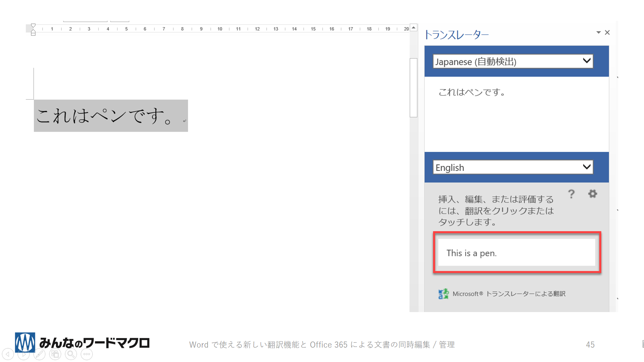Expand Japanese source language dropdown
This screenshot has height=362, width=644.
point(586,61)
